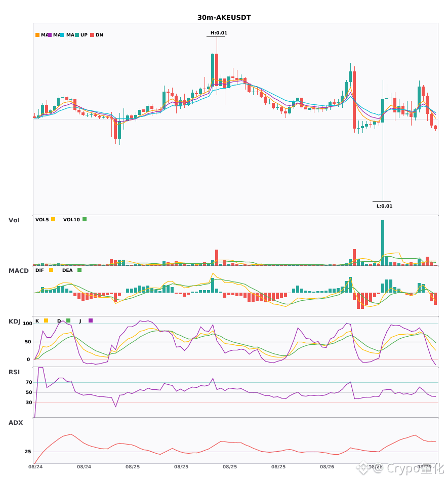Click the 25 level on ADX axis

(x=28, y=452)
